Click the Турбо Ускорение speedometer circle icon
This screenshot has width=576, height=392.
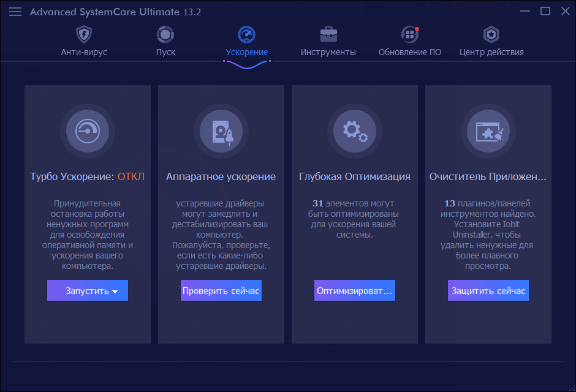click(87, 130)
